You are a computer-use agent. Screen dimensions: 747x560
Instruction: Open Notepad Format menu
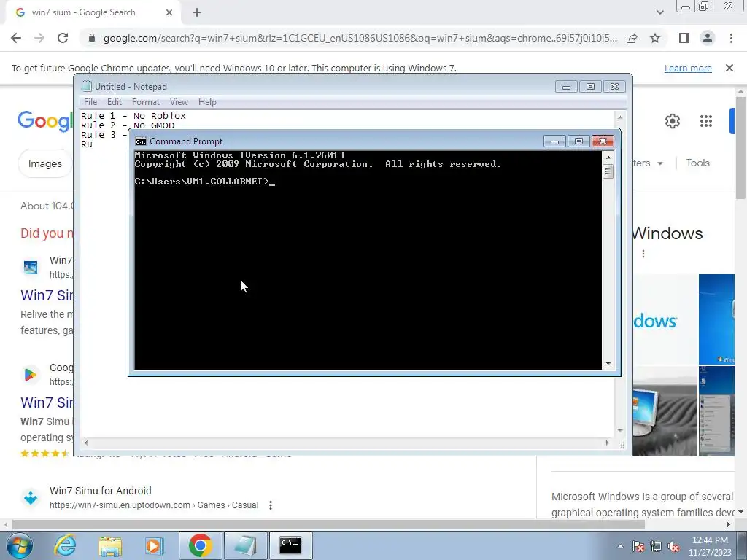point(146,102)
